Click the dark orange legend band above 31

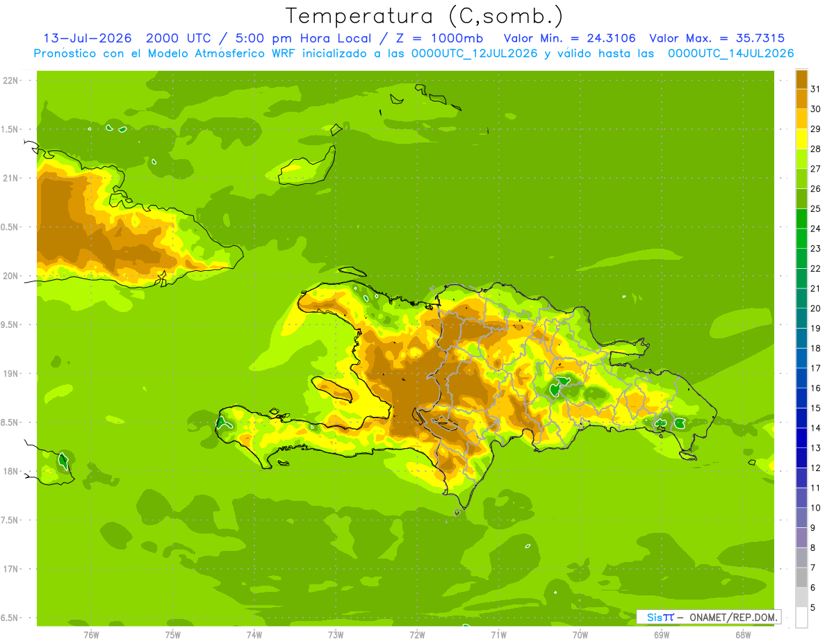(801, 79)
